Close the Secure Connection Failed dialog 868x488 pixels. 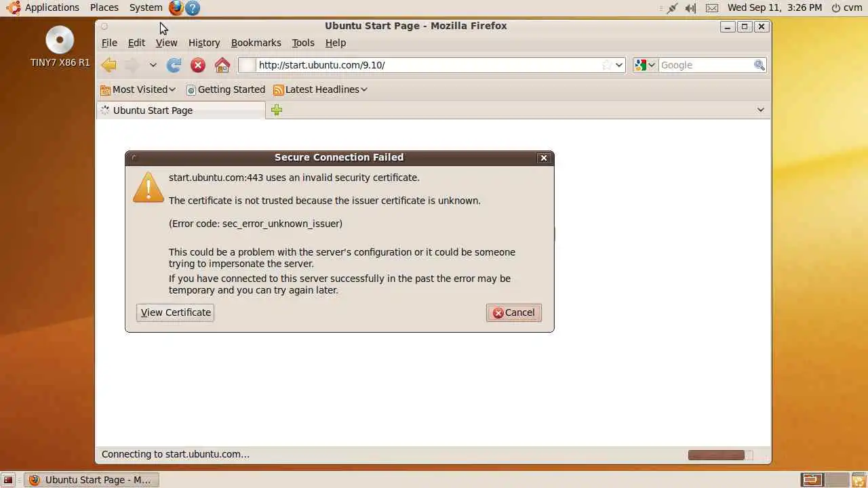tap(543, 158)
